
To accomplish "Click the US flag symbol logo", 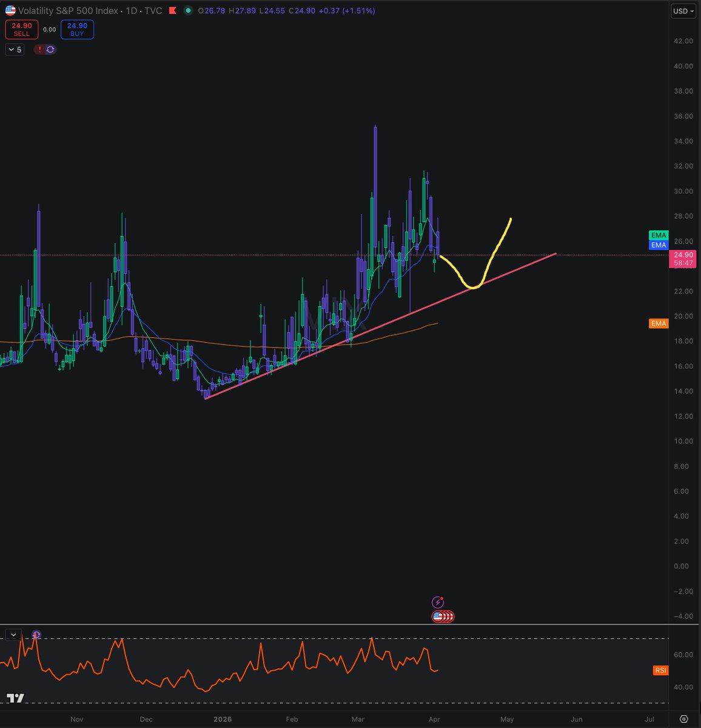I will [10, 10].
